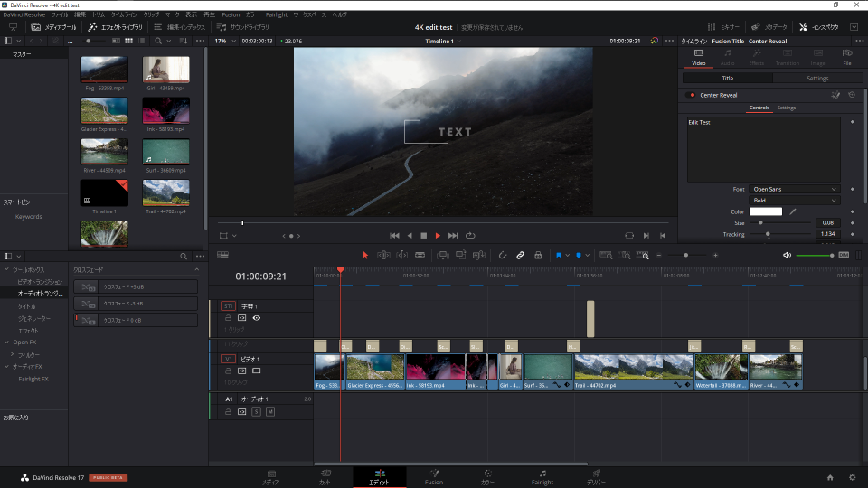Click Full Extent Zoom icon

click(606, 255)
